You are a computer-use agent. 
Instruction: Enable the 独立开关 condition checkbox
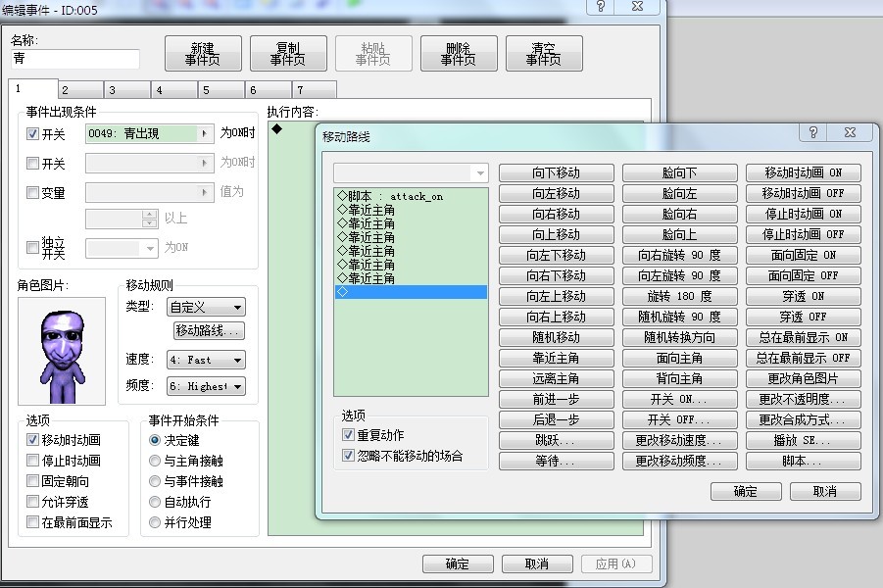tap(32, 247)
